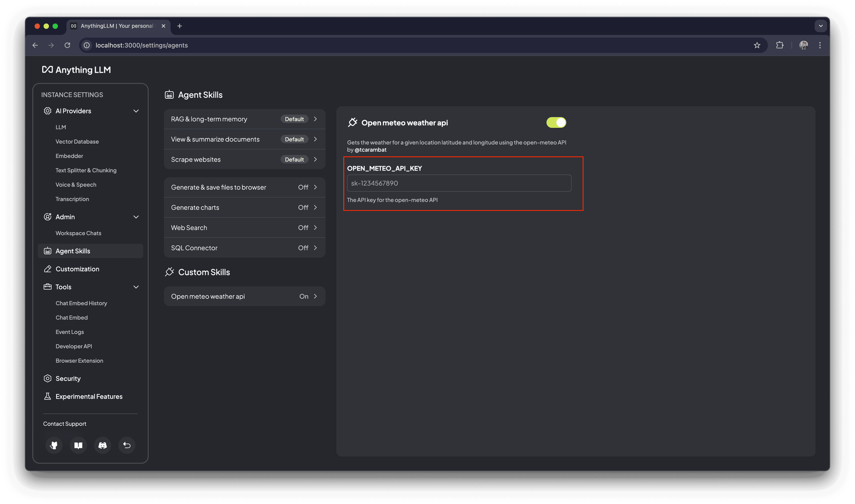Enable the Web Search agent skill
The width and height of the screenshot is (855, 504).
244,228
